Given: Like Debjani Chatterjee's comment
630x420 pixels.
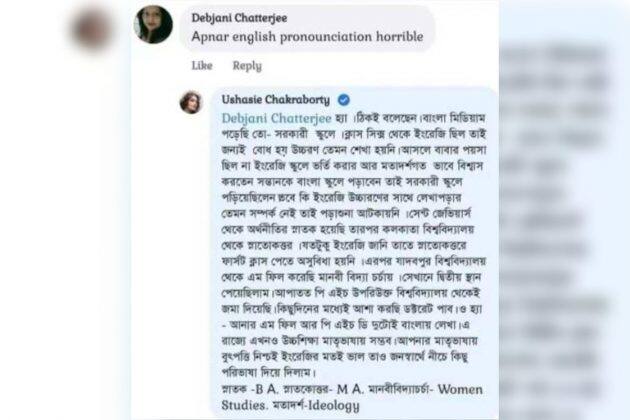Looking at the screenshot, I should [202, 66].
